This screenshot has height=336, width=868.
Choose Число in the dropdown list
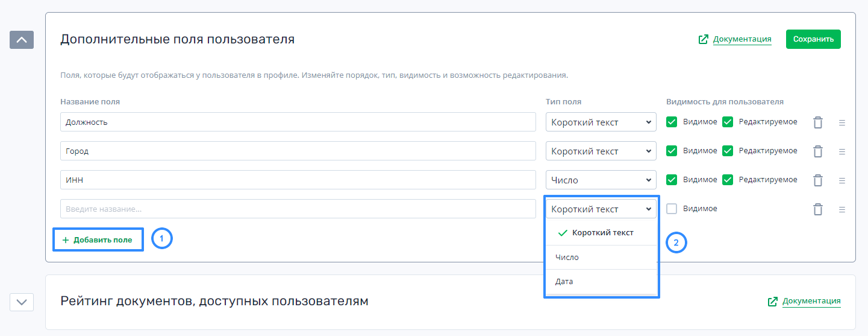[601, 258]
